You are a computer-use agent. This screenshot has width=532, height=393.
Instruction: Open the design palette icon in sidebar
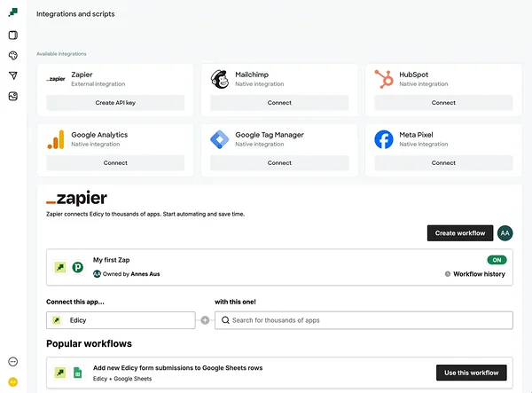[13, 55]
